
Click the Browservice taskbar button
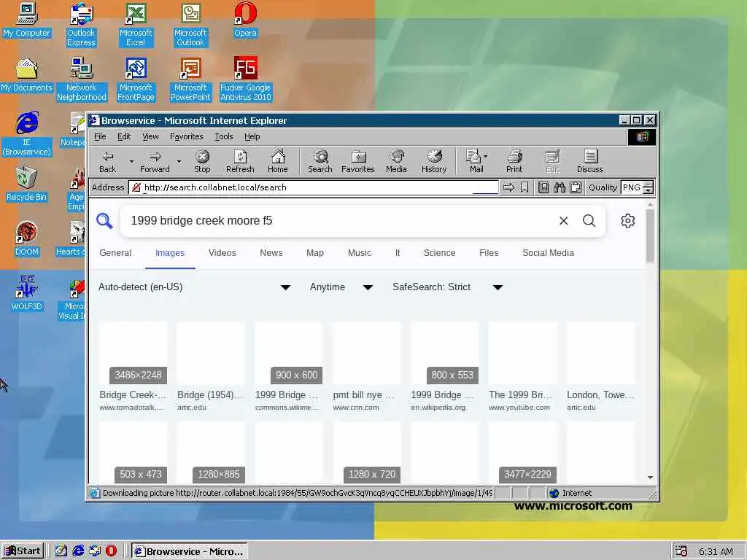point(189,551)
